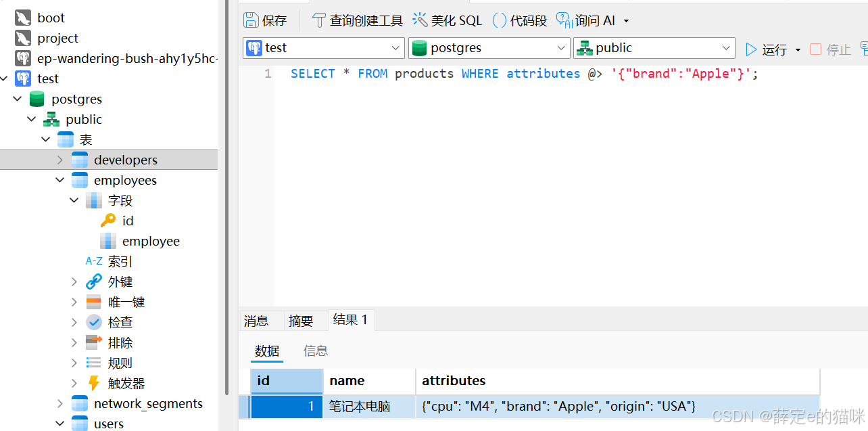Click the id primary key icon

click(x=108, y=221)
